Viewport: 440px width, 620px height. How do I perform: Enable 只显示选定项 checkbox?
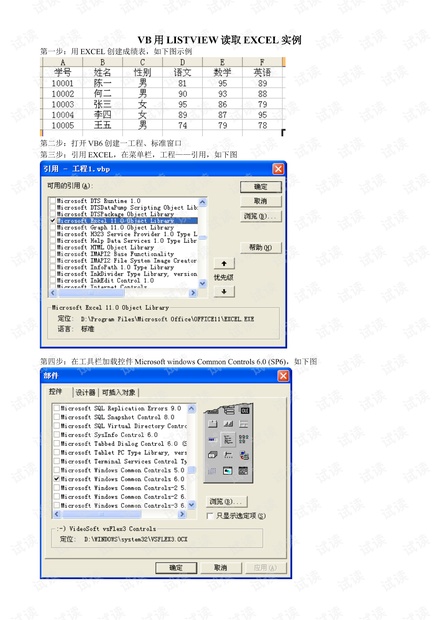pyautogui.click(x=210, y=516)
